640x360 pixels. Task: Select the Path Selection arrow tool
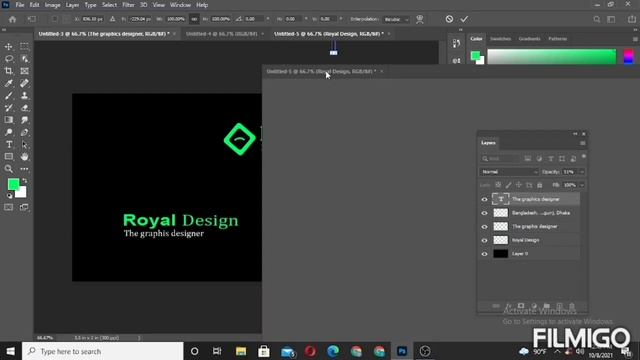coord(24,144)
